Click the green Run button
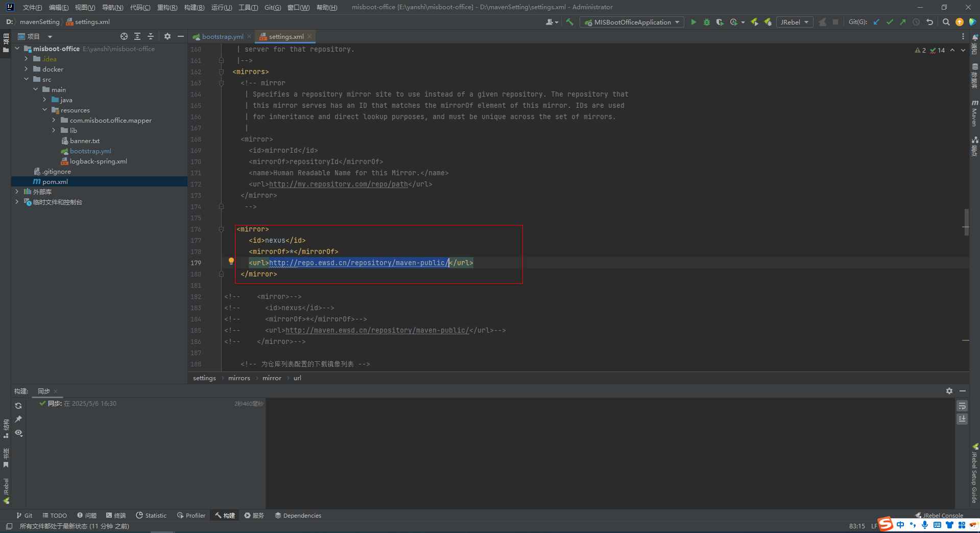 pyautogui.click(x=693, y=22)
